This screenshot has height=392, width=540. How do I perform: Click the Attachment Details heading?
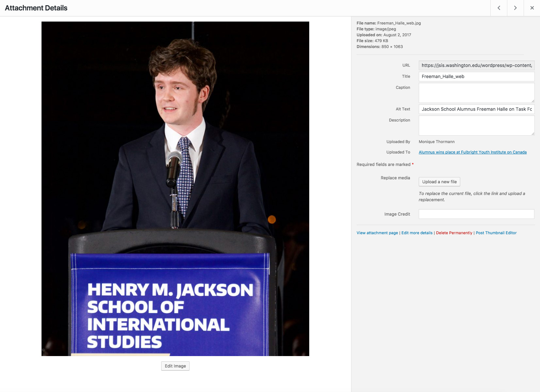[x=36, y=8]
